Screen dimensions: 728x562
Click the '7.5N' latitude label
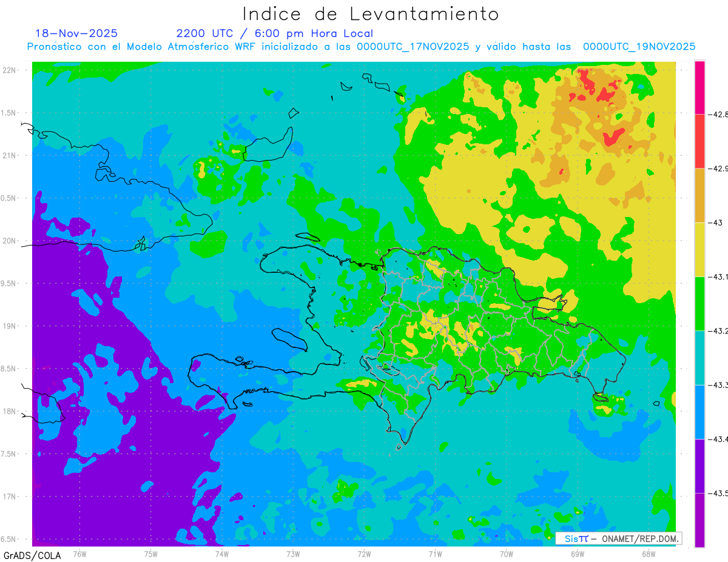point(9,454)
